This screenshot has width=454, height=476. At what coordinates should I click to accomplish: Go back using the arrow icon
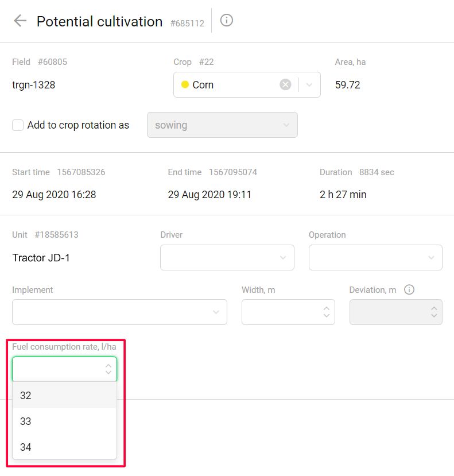20,21
